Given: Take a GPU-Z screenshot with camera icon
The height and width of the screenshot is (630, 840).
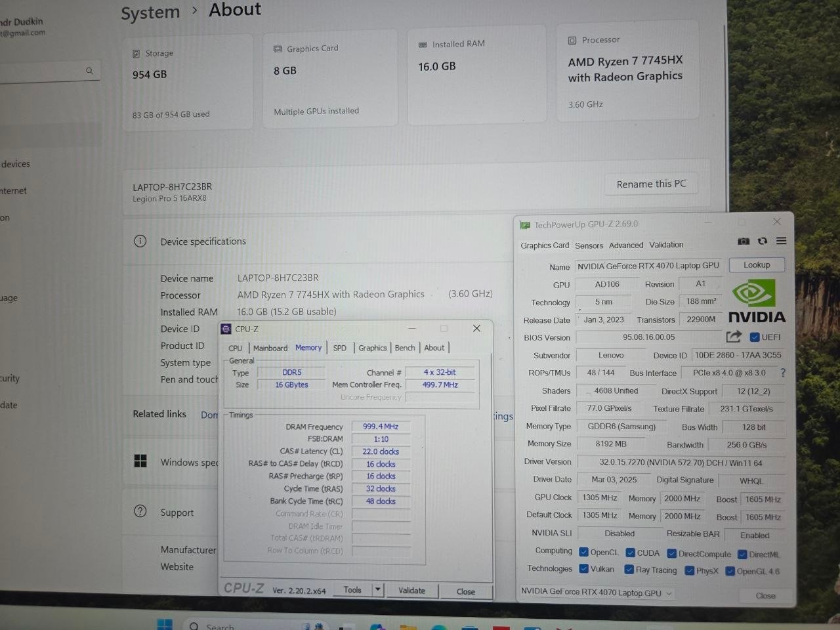Looking at the screenshot, I should pyautogui.click(x=743, y=241).
